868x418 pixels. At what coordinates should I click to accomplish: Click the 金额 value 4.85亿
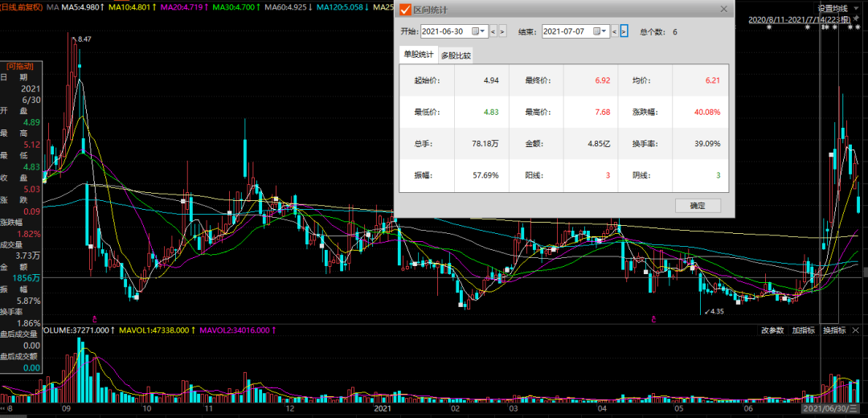(x=599, y=143)
